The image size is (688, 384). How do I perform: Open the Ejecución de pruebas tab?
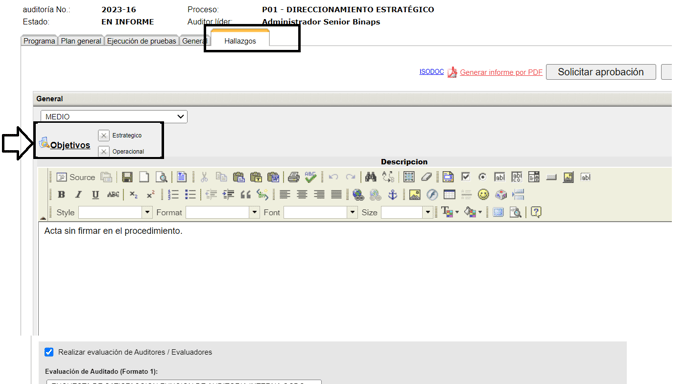pyautogui.click(x=141, y=41)
